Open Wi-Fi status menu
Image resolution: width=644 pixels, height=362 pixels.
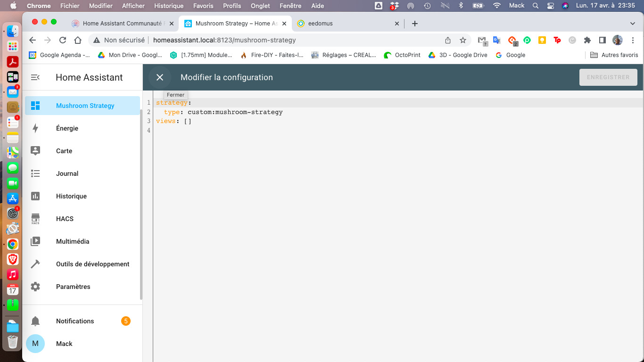[497, 6]
